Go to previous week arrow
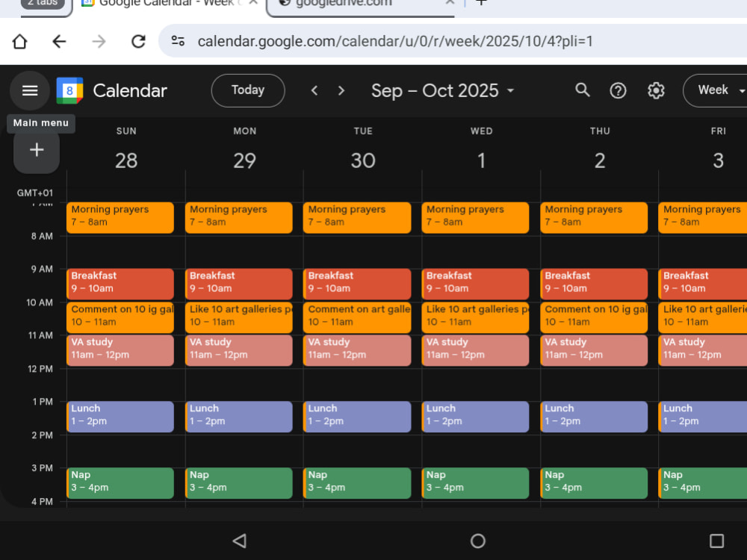This screenshot has height=560, width=747. pos(314,90)
